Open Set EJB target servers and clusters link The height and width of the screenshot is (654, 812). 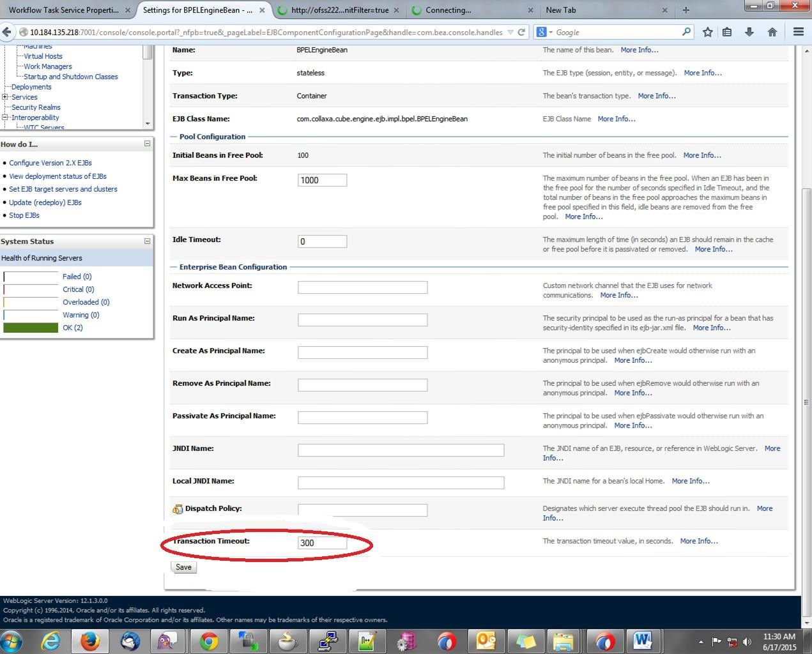click(x=63, y=189)
